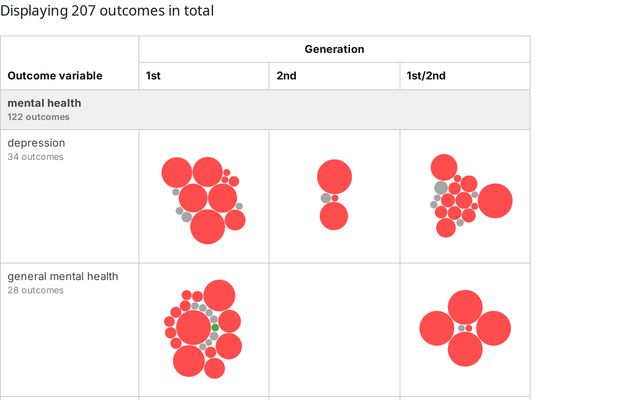Select the "2nd" generation column header

286,76
